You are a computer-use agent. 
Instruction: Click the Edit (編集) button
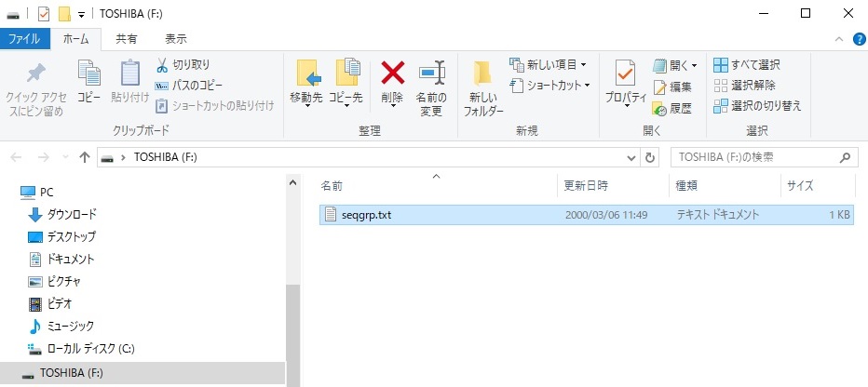(x=672, y=87)
